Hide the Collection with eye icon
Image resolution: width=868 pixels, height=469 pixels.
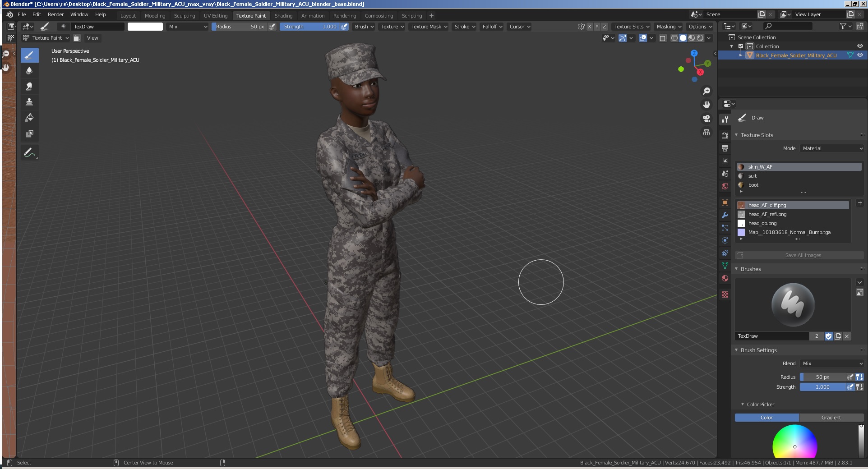(860, 46)
